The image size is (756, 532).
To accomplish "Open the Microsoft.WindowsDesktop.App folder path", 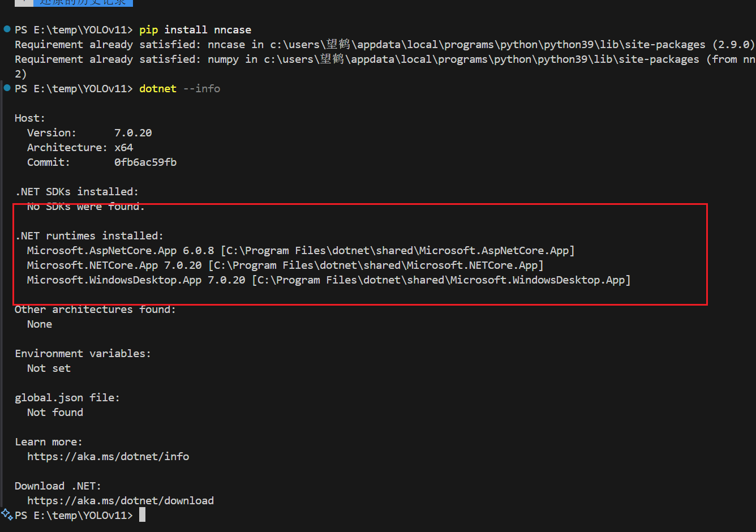I will [x=441, y=280].
